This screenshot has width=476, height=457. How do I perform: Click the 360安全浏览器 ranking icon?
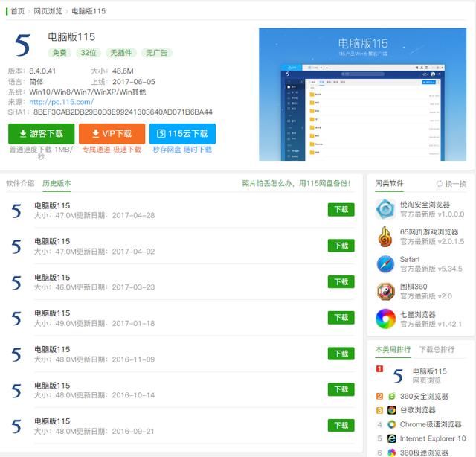tap(392, 396)
